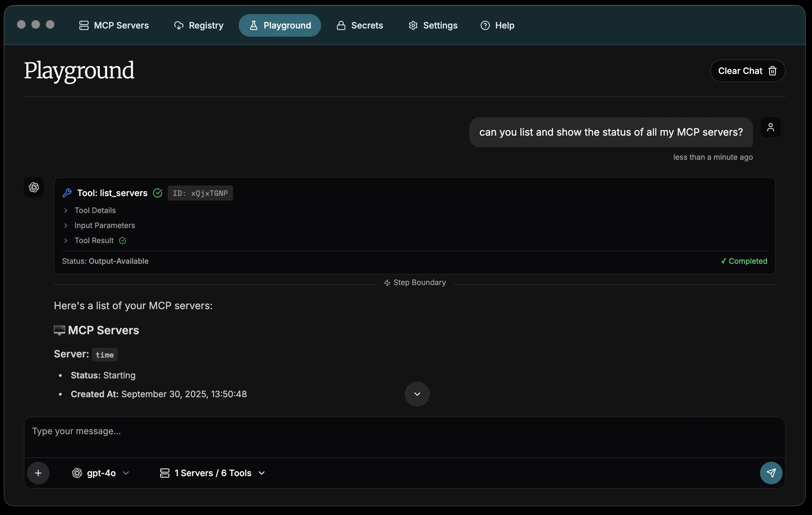812x515 pixels.
Task: Expand the Input Parameters section
Action: (104, 225)
